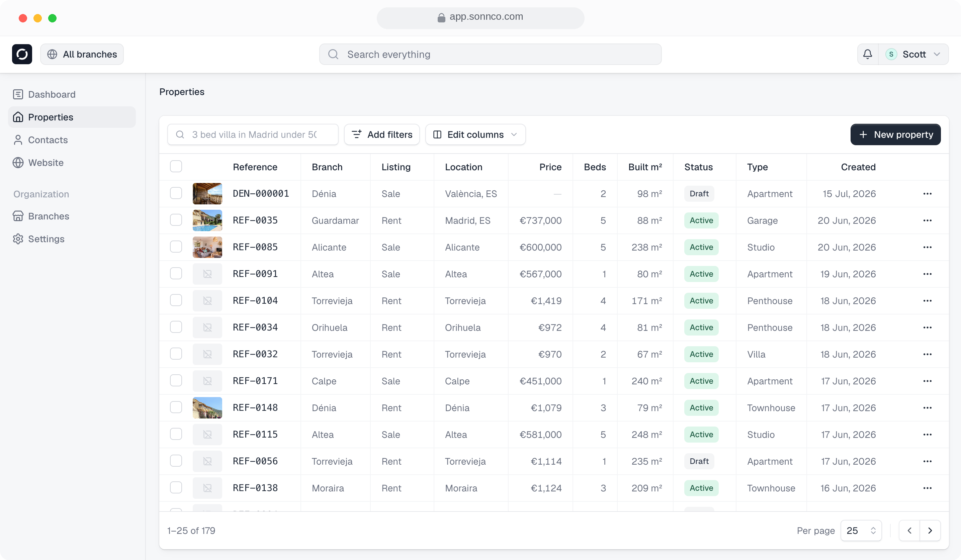Image resolution: width=961 pixels, height=560 pixels.
Task: Open row actions for REF-0091
Action: (928, 274)
